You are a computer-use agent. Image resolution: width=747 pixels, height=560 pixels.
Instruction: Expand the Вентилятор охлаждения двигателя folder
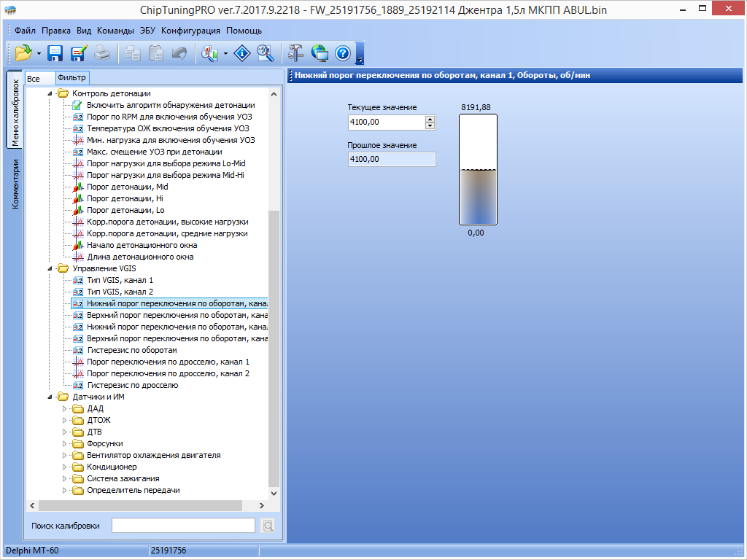coord(64,455)
